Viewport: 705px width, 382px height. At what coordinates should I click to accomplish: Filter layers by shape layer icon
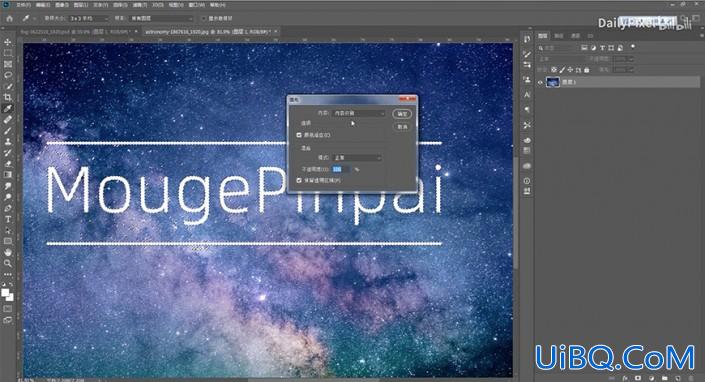pos(611,48)
